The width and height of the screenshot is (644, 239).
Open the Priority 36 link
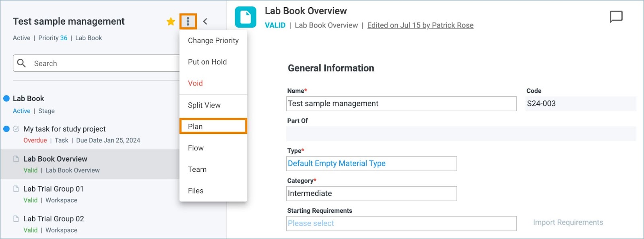tap(53, 38)
